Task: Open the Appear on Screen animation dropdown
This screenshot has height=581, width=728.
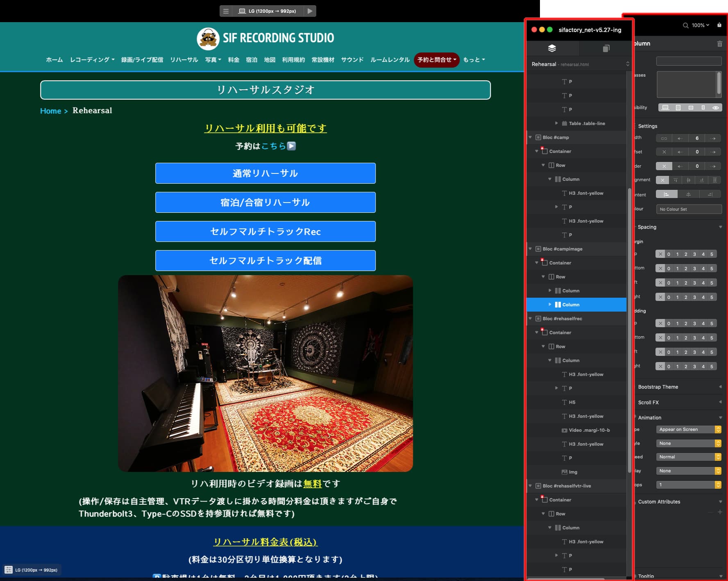Action: pos(688,429)
